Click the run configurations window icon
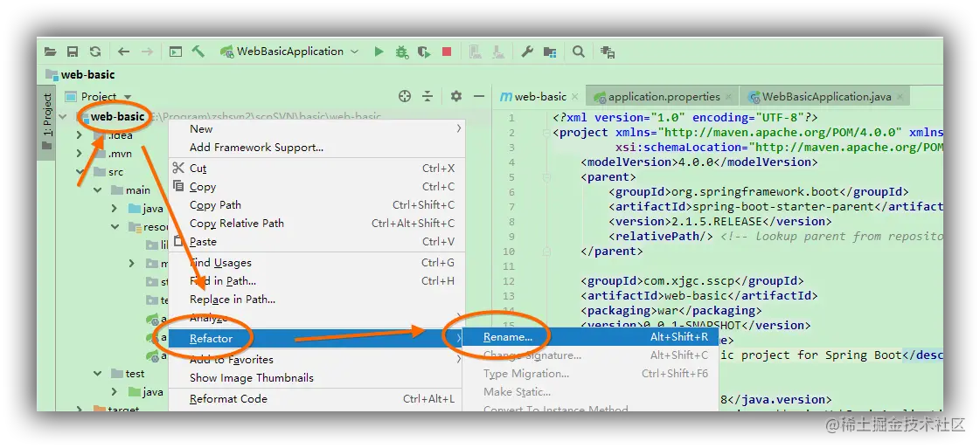Image resolution: width=980 pixels, height=448 pixels. (x=176, y=52)
